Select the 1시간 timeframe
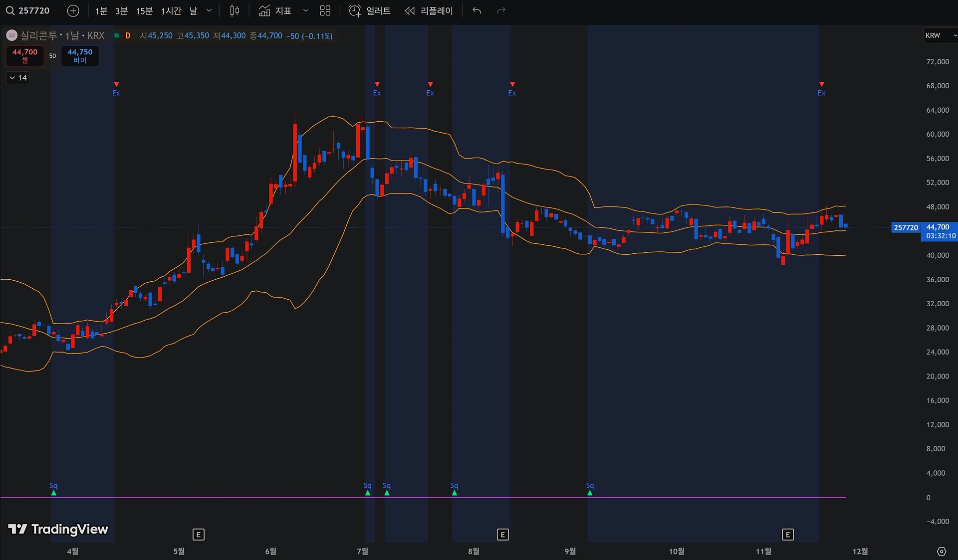Viewport: 958px width, 560px height. [x=171, y=10]
